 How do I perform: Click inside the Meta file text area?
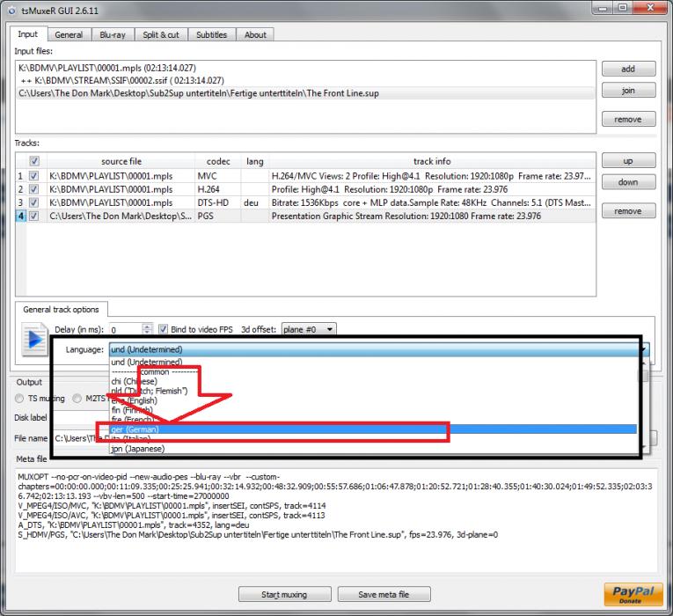336,520
